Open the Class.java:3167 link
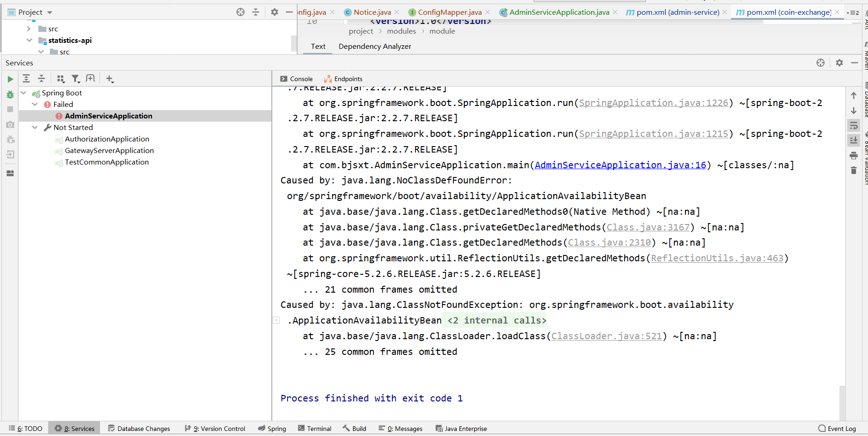This screenshot has width=868, height=436. tap(648, 227)
